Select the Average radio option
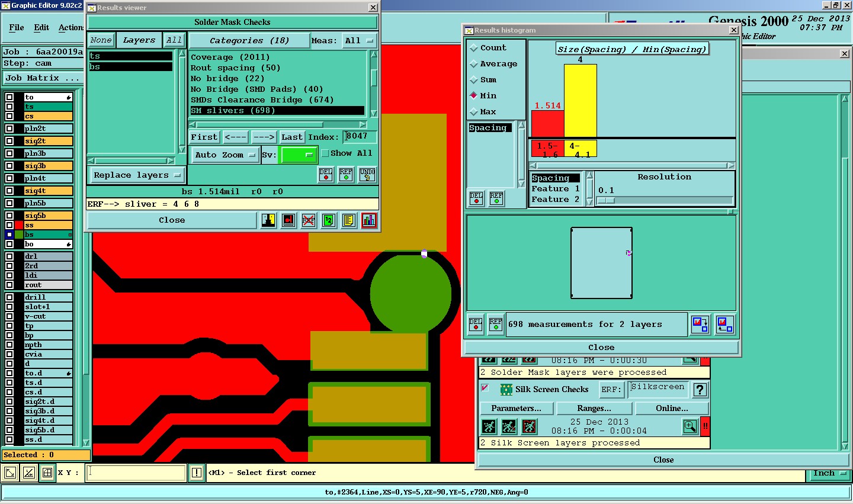 [x=493, y=64]
